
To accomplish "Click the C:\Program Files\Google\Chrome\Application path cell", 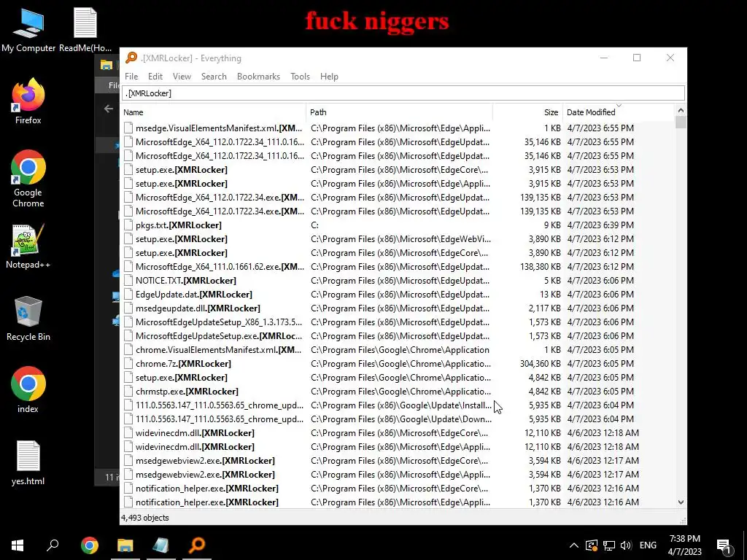I will (400, 350).
